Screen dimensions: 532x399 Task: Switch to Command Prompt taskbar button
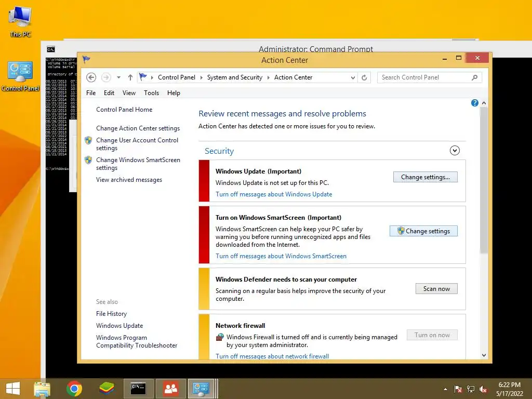coord(138,389)
